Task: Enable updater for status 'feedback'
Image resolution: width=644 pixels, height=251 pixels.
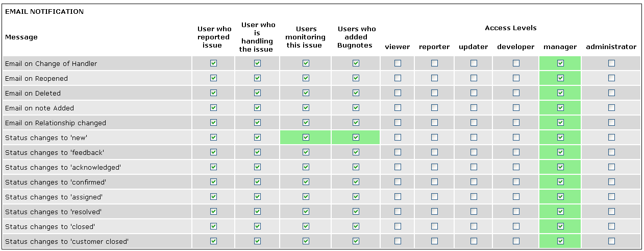Action: [474, 152]
